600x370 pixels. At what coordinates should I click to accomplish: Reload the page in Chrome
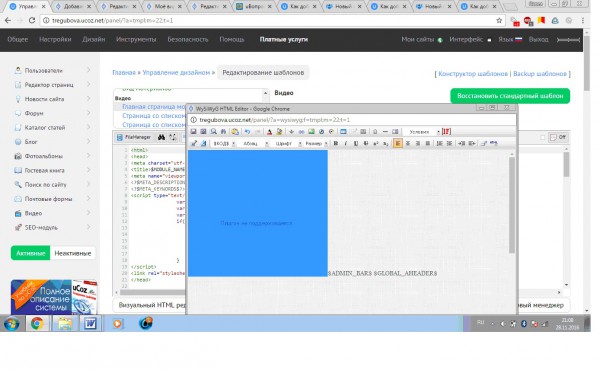(x=32, y=21)
